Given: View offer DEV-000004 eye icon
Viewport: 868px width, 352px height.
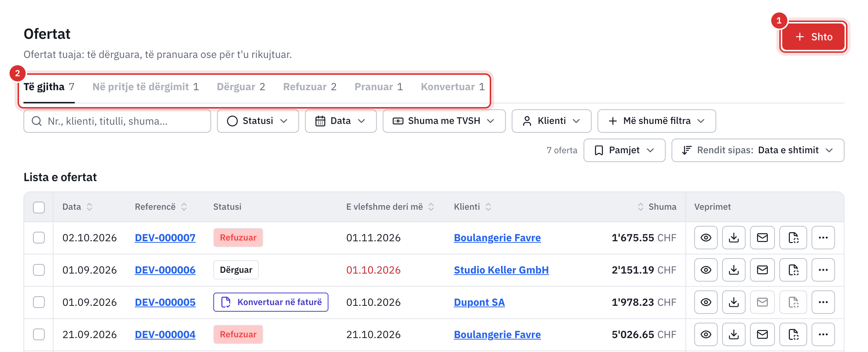Looking at the screenshot, I should click(x=706, y=334).
